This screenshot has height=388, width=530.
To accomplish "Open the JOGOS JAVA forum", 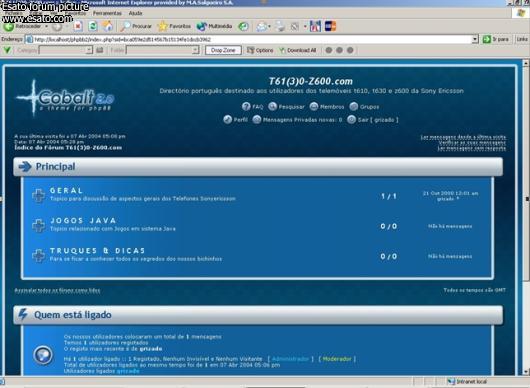I will click(83, 220).
